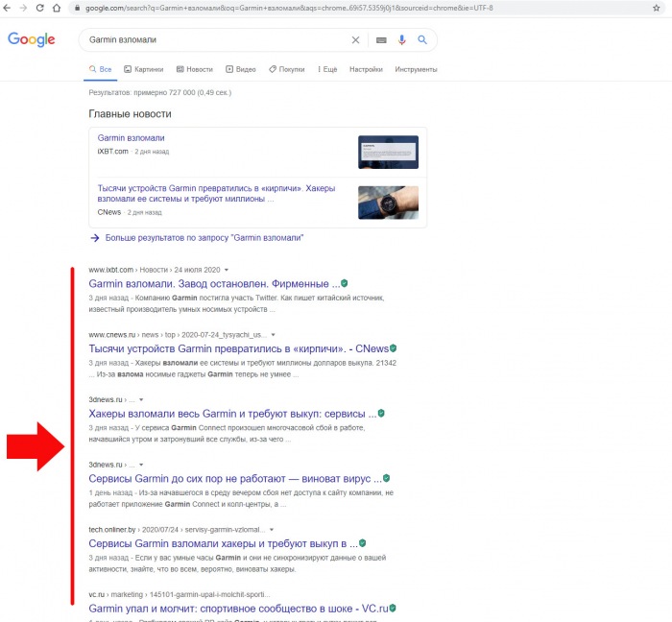Expand dropdown next to tech.onliner.by breadcrumb
Screen dimensions: 672x622
[272, 530]
